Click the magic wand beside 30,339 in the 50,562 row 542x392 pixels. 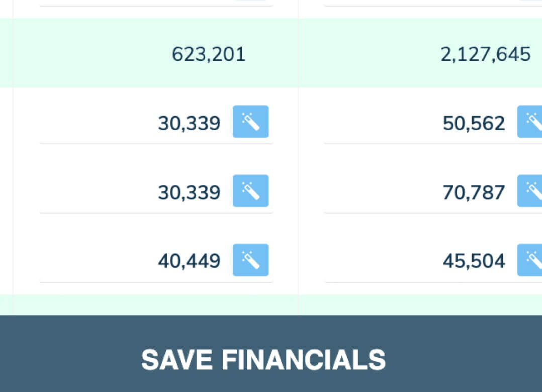pos(250,122)
